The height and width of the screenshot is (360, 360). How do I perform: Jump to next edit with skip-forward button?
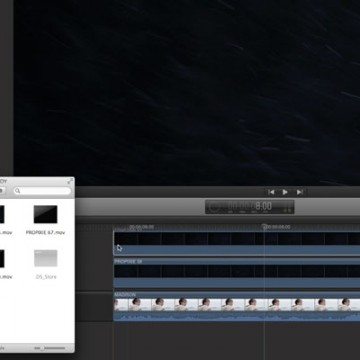[299, 192]
